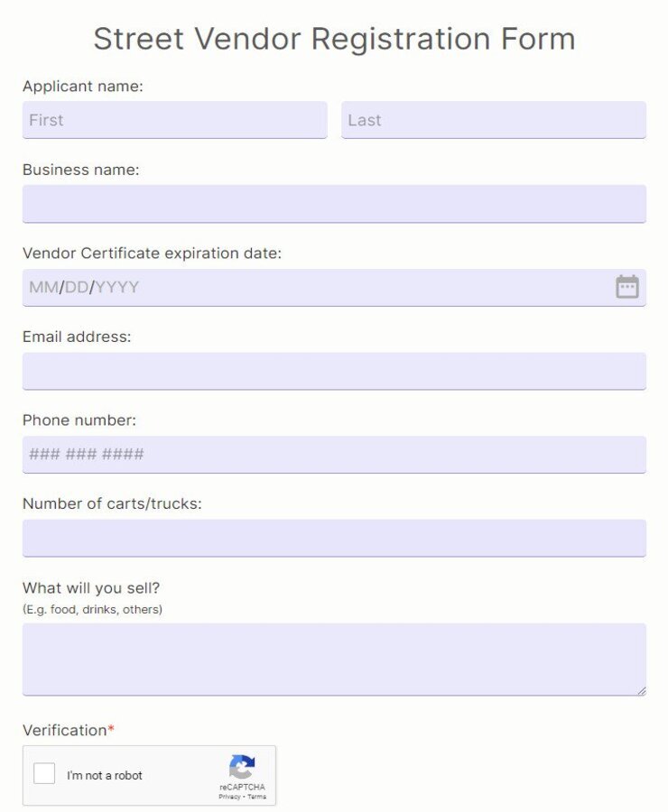The image size is (668, 812).
Task: Click the "What will you sell?" text area
Action: pos(334,657)
